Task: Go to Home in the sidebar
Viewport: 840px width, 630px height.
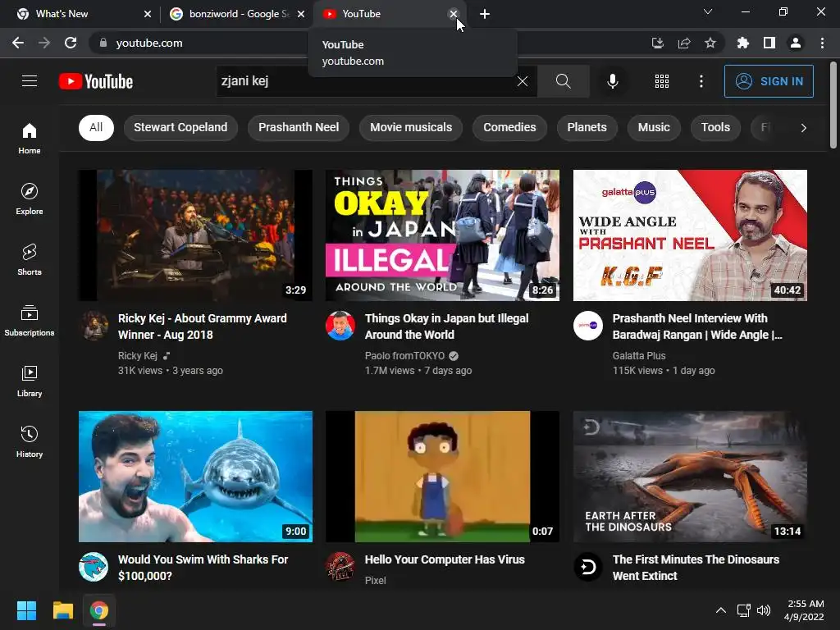Action: coord(30,138)
